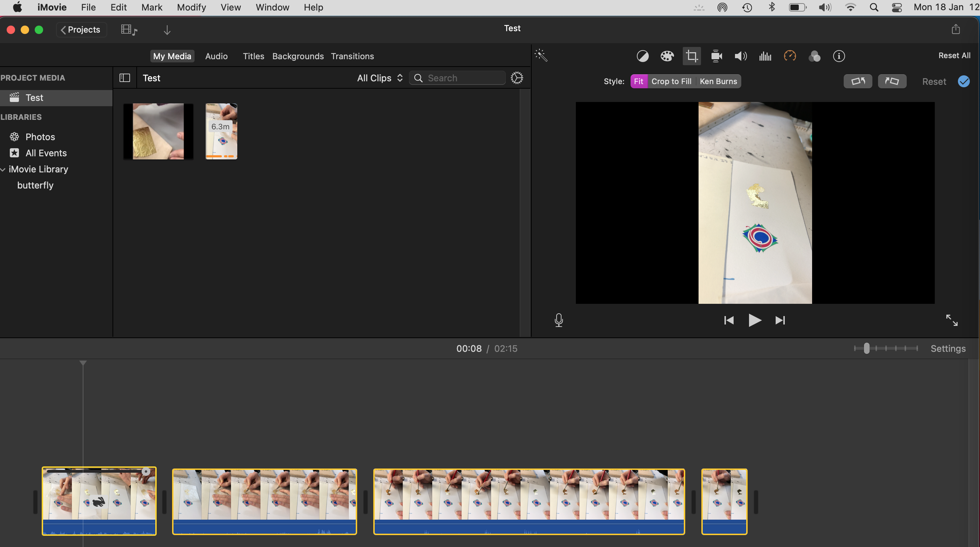Screen dimensions: 980x547
Task: Click the Magic Wand auto-enhance icon
Action: (541, 55)
